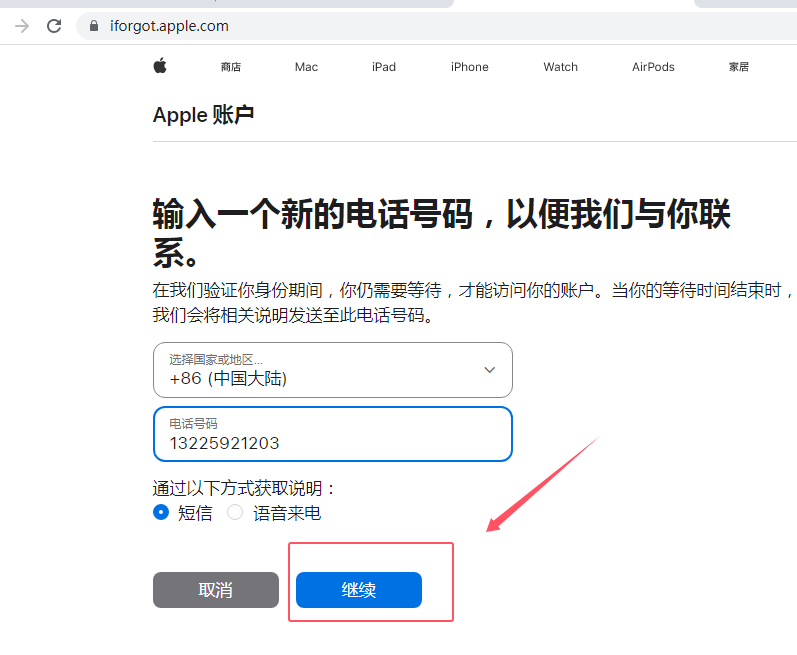Click the Apple logo icon
This screenshot has width=797, height=655.
coord(160,66)
